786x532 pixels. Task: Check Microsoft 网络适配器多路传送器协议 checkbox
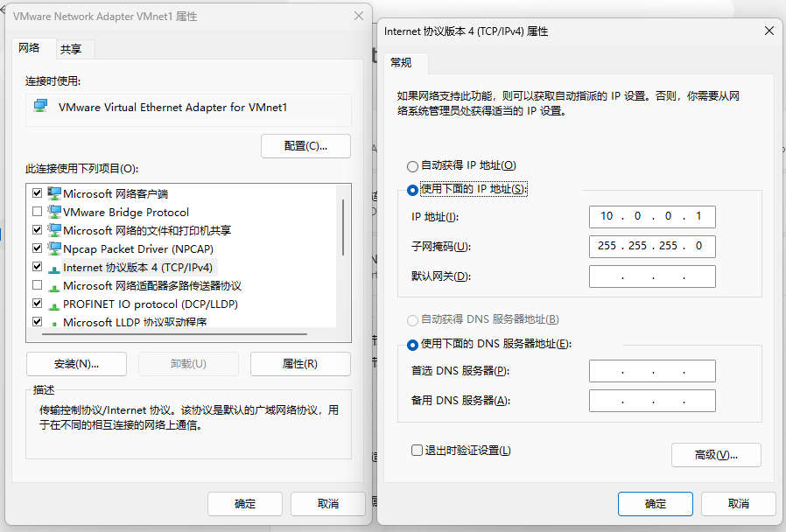click(x=37, y=285)
